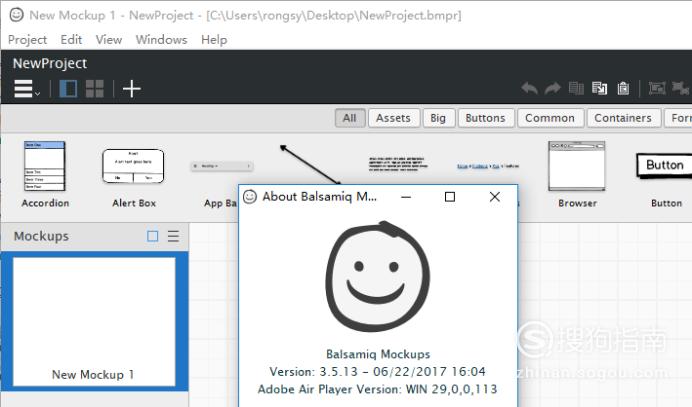Viewport: 692px width, 407px height.
Task: Toggle the navigator panel view icon
Action: pyautogui.click(x=68, y=89)
